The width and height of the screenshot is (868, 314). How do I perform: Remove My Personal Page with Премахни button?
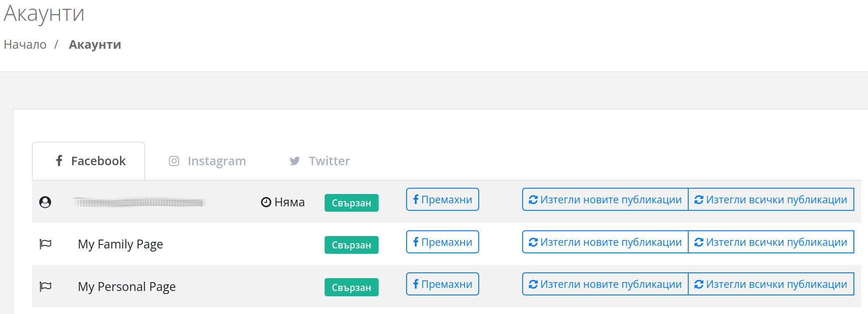442,284
